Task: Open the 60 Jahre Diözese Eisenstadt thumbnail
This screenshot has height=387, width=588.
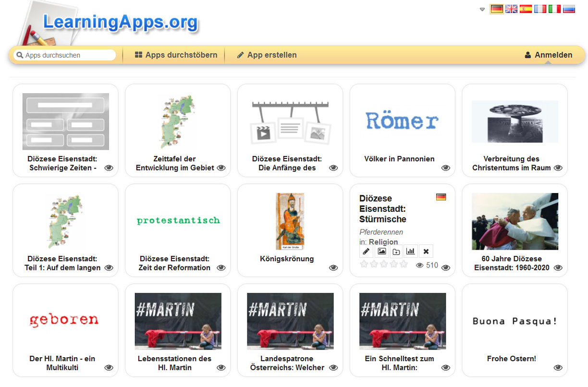Action: [x=515, y=221]
